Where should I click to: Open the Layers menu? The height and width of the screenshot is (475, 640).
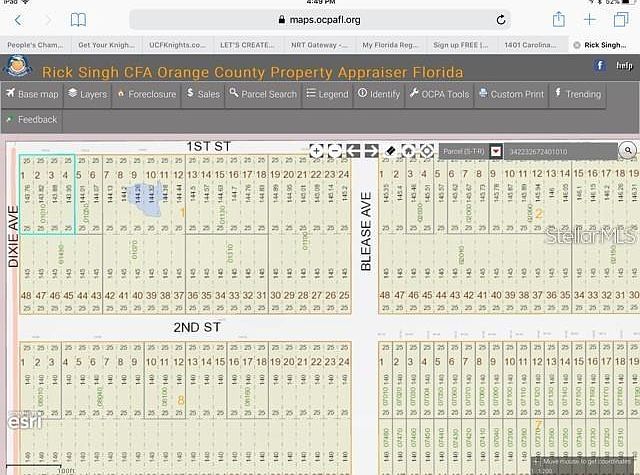coord(87,94)
